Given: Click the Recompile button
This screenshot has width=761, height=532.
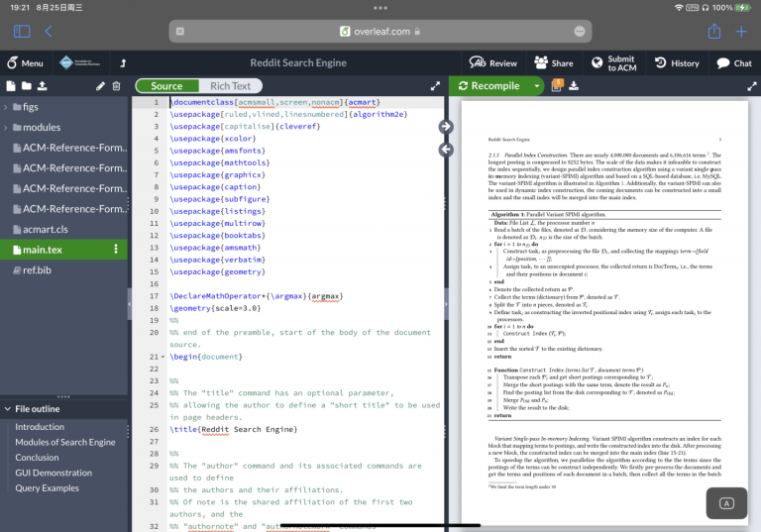Looking at the screenshot, I should 489,86.
